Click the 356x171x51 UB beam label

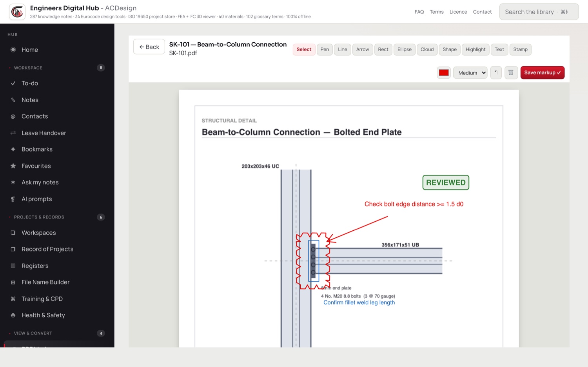[x=400, y=245]
